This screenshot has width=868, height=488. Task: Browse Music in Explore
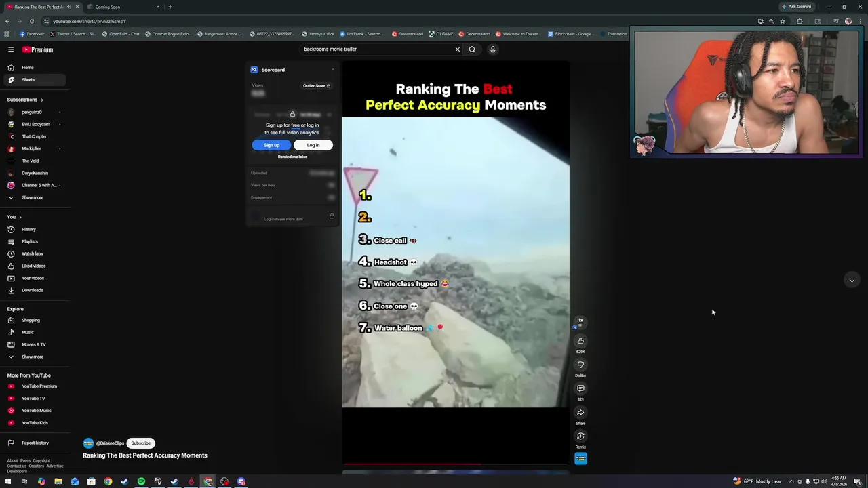(x=33, y=333)
